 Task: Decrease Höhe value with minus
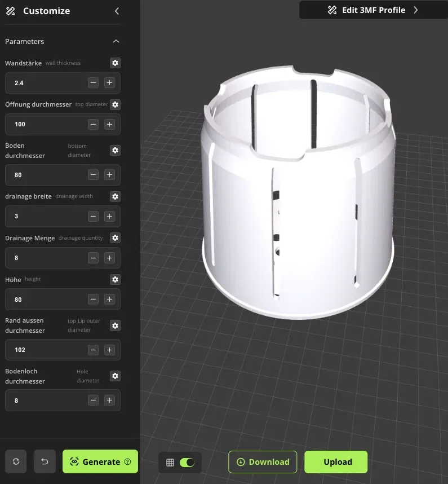pos(93,300)
